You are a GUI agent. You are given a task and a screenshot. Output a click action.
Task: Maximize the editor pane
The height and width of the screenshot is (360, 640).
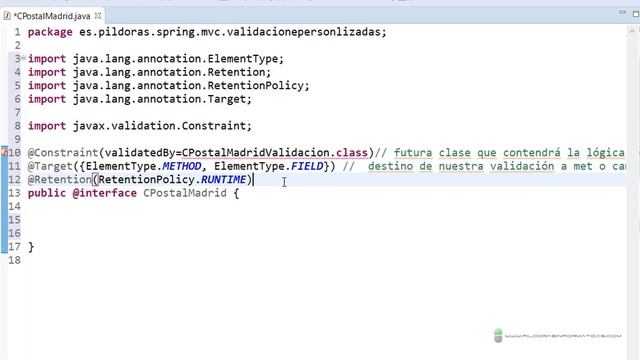click(x=636, y=13)
